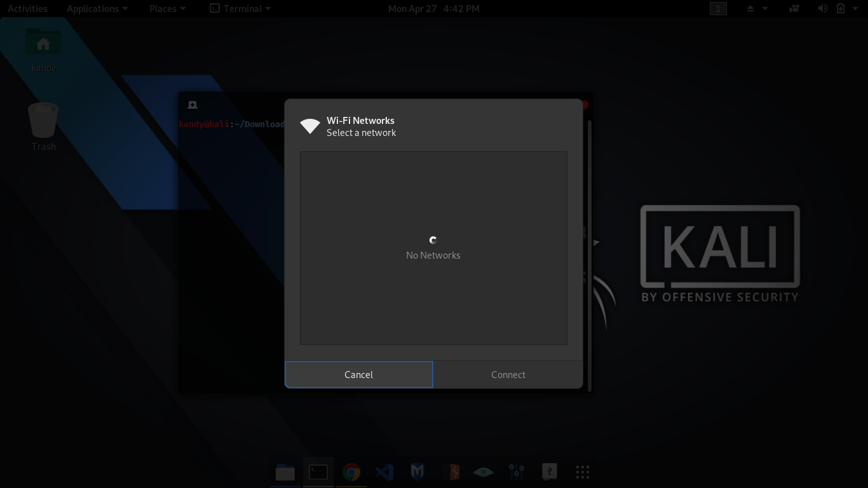Launch Google Chrome from the dock
This screenshot has width=868, height=488.
pos(351,472)
